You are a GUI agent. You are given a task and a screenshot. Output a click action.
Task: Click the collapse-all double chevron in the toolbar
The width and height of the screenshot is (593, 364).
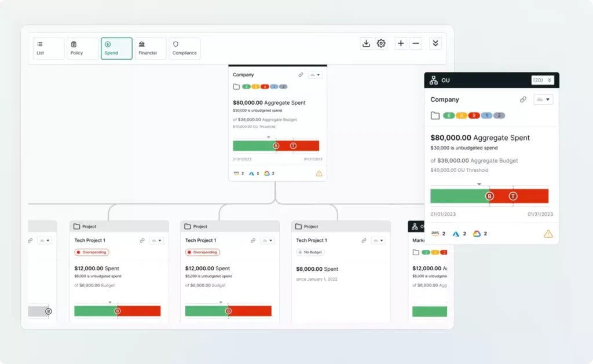point(435,43)
